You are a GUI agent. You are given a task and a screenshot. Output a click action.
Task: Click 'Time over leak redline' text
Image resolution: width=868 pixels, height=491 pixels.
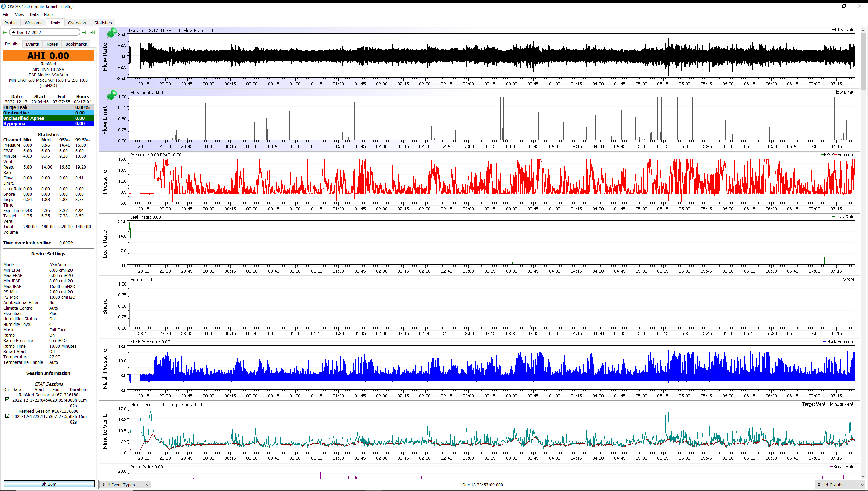point(27,243)
